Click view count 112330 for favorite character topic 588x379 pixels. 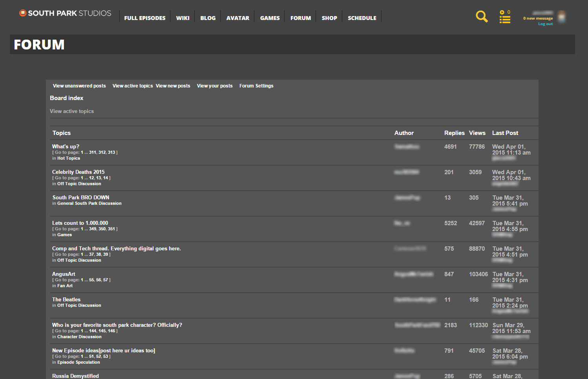(478, 325)
